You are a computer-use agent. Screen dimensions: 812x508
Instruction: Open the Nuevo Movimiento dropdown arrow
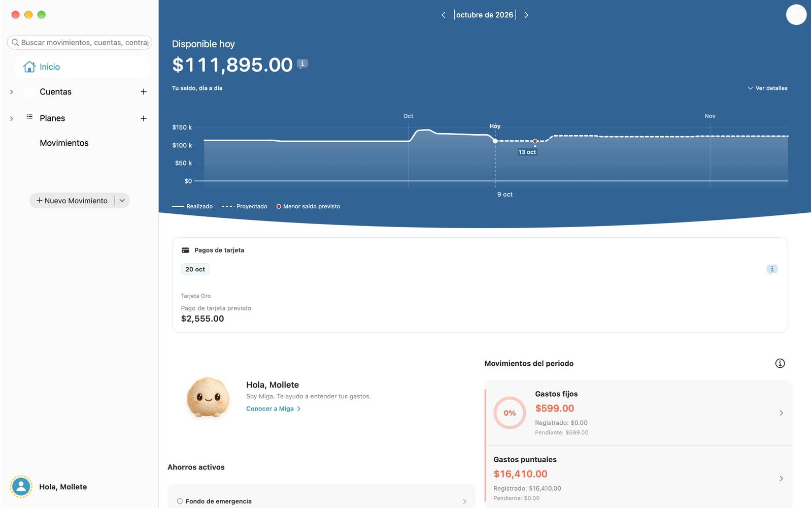tap(122, 201)
